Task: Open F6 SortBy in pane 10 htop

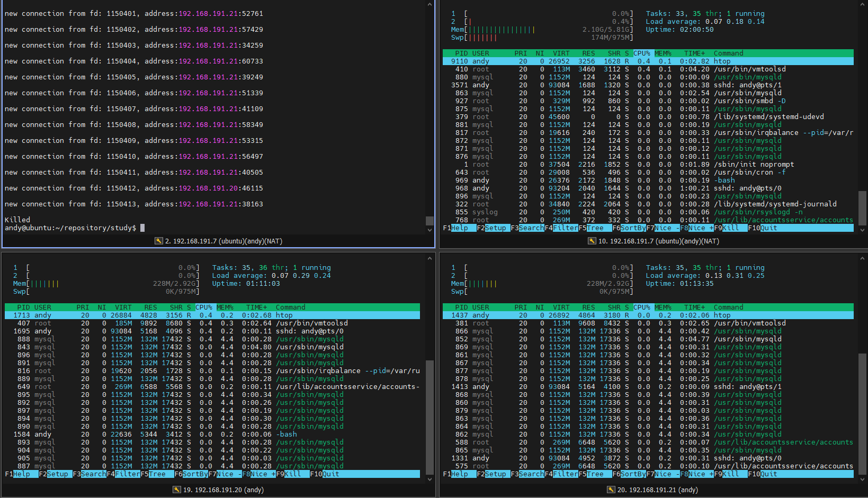Action: [x=629, y=228]
